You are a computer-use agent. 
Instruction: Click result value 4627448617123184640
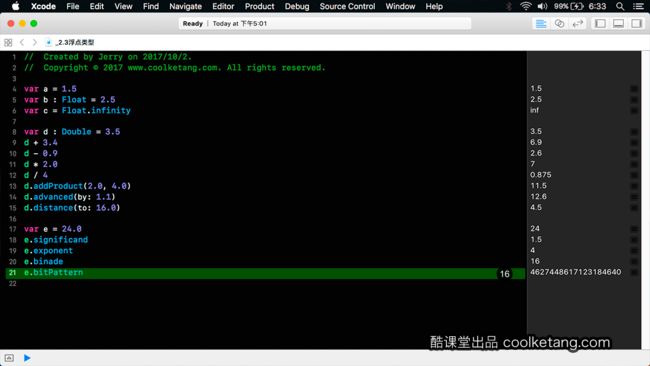pyautogui.click(x=575, y=272)
